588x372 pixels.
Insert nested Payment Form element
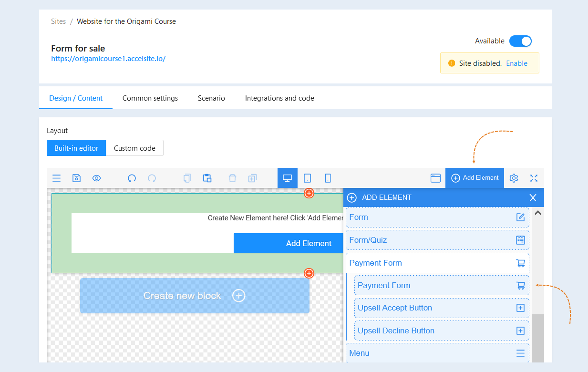pyautogui.click(x=442, y=285)
